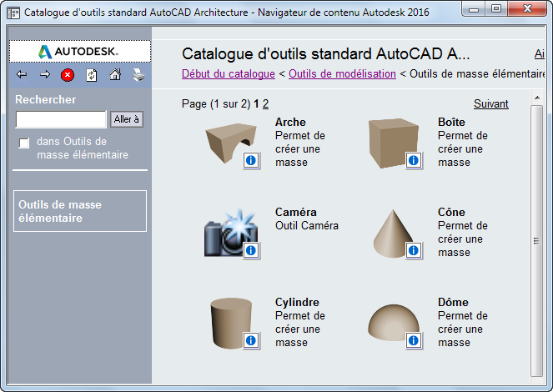Click the vertical scrollbar thumb
Viewport: 553px width, 392px height.
537,241
